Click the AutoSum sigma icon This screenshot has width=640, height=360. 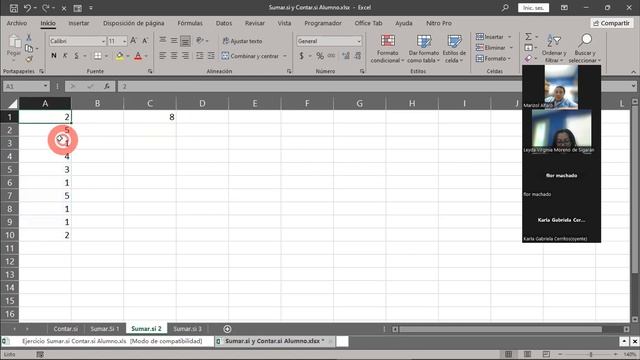528,37
